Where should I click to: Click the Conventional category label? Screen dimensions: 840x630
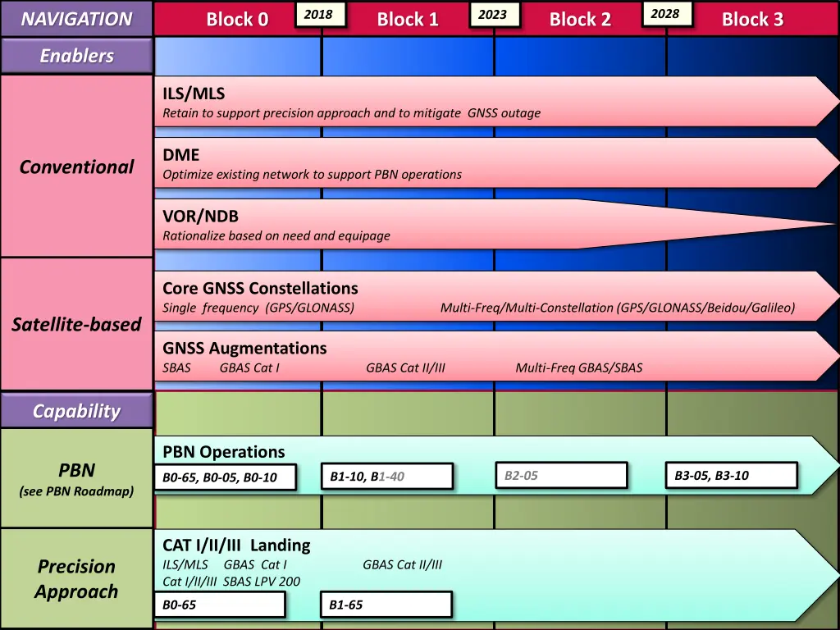(x=76, y=167)
